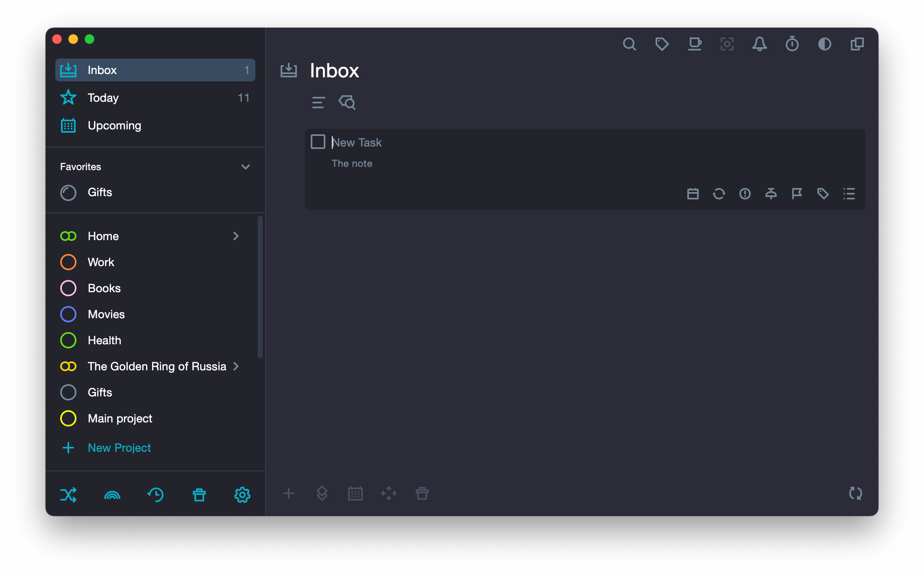Open the tags icon in top toolbar
Image resolution: width=924 pixels, height=573 pixels.
[662, 44]
